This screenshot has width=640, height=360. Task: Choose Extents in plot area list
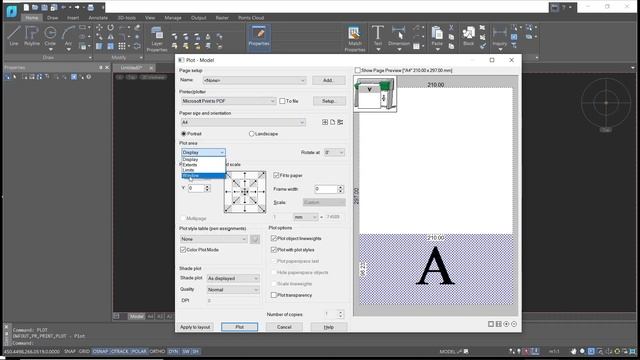pos(203,165)
